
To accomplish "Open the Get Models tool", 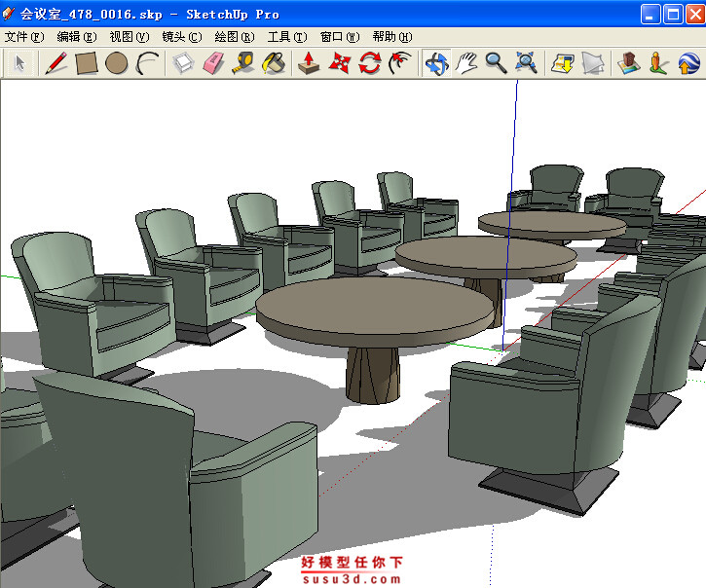I will (563, 63).
